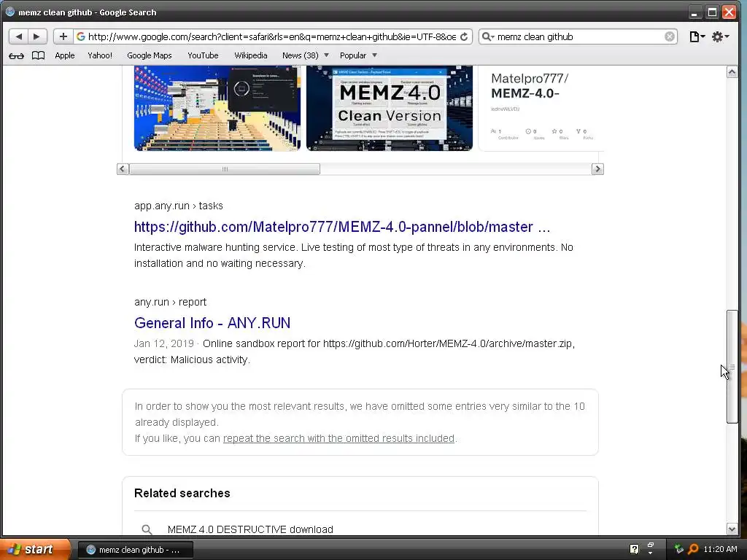Click the horizontal carousel scrollbar thumb

[x=225, y=169]
